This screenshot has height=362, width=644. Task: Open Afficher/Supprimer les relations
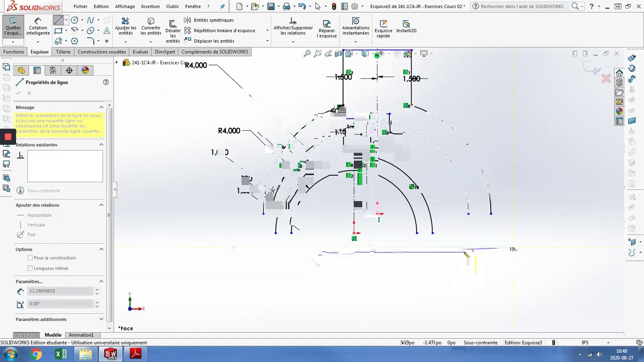tap(293, 28)
